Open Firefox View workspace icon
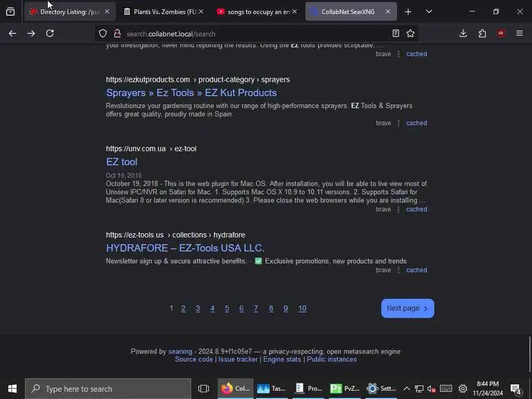 (10, 11)
